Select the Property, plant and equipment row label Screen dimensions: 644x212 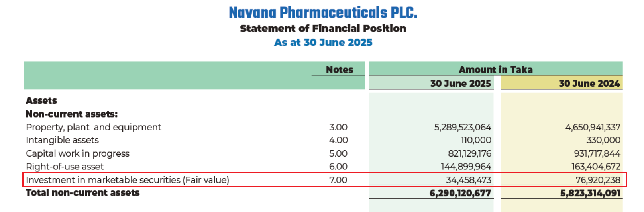coord(94,127)
